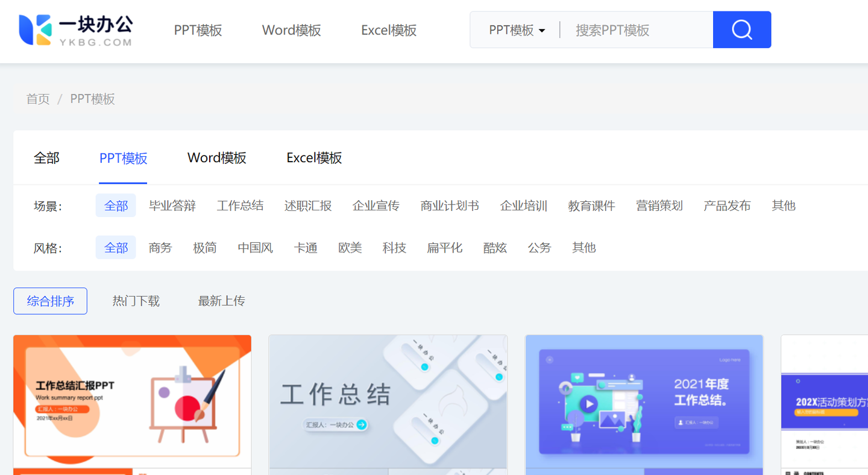The width and height of the screenshot is (868, 475).
Task: Filter style by 极简
Action: tap(204, 248)
